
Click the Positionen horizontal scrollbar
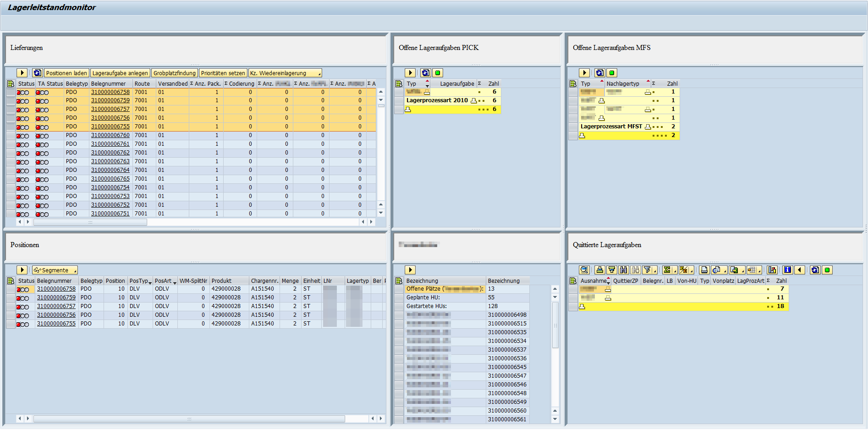click(x=189, y=419)
